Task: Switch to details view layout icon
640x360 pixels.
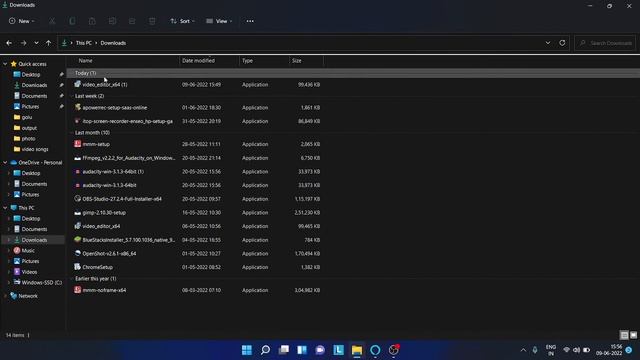Action: pyautogui.click(x=624, y=336)
